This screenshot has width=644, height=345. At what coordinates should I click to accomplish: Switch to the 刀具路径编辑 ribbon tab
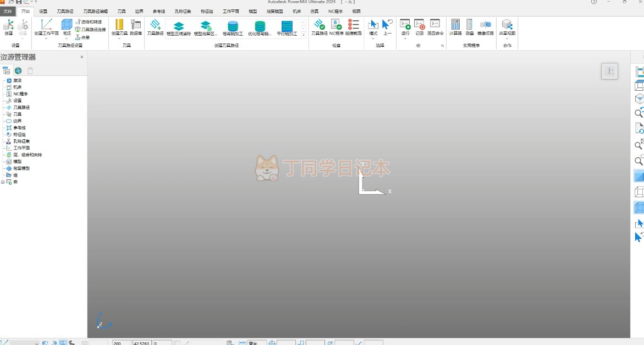tap(95, 12)
